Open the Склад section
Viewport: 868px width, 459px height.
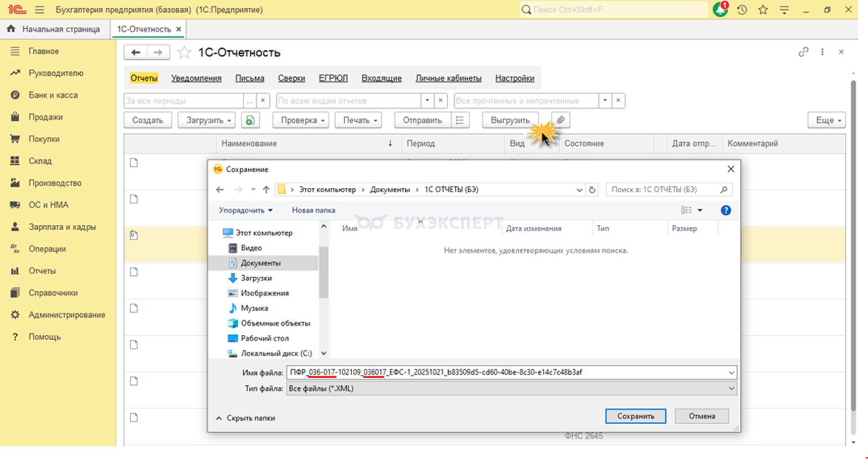coord(40,161)
